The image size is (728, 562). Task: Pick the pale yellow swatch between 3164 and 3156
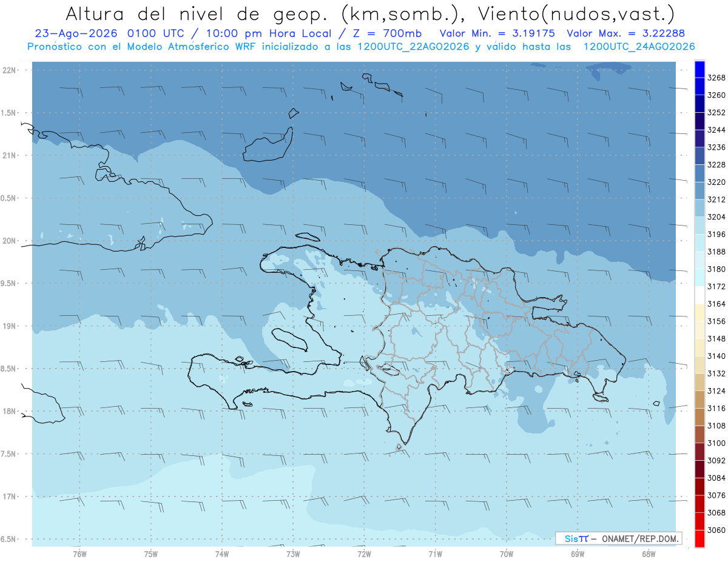point(699,313)
